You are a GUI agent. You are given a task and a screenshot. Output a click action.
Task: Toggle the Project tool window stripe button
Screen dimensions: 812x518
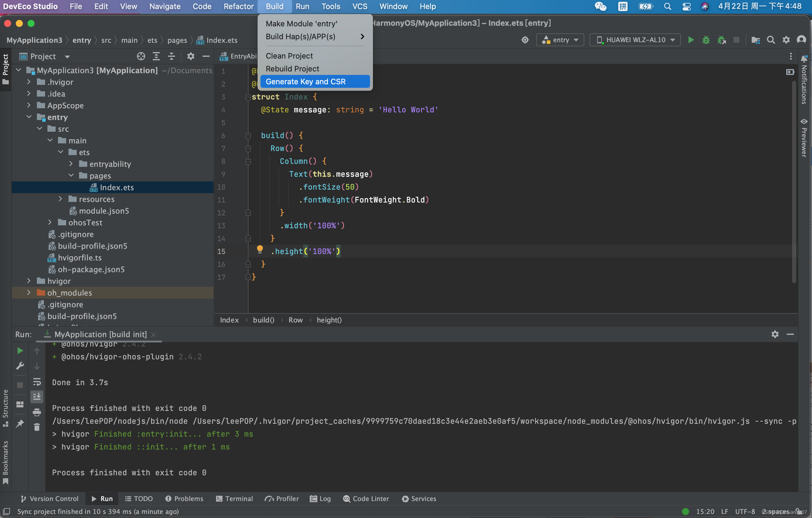(5, 69)
